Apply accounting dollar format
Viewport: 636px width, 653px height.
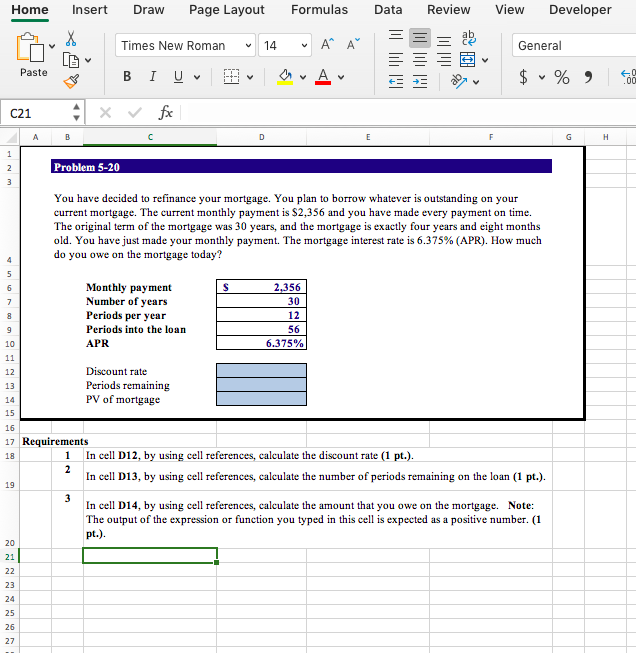[x=524, y=77]
